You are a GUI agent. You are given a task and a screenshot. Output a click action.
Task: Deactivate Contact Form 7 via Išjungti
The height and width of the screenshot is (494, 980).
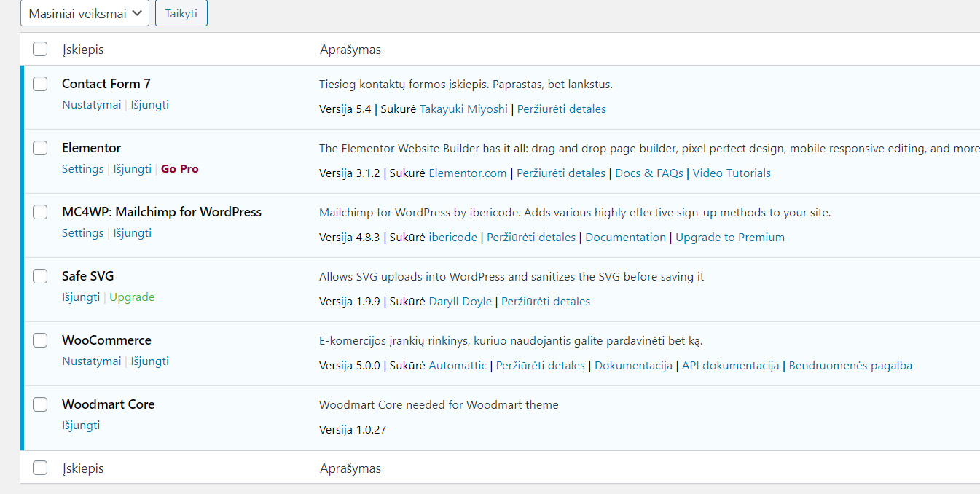point(149,105)
